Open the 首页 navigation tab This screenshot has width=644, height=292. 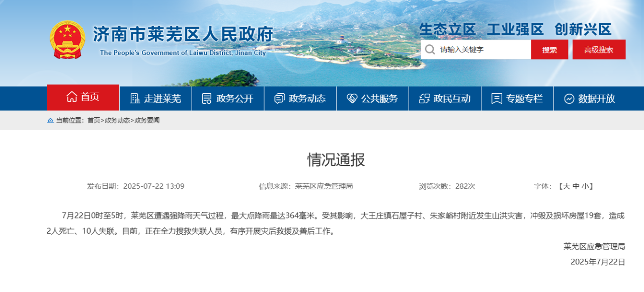tap(83, 97)
